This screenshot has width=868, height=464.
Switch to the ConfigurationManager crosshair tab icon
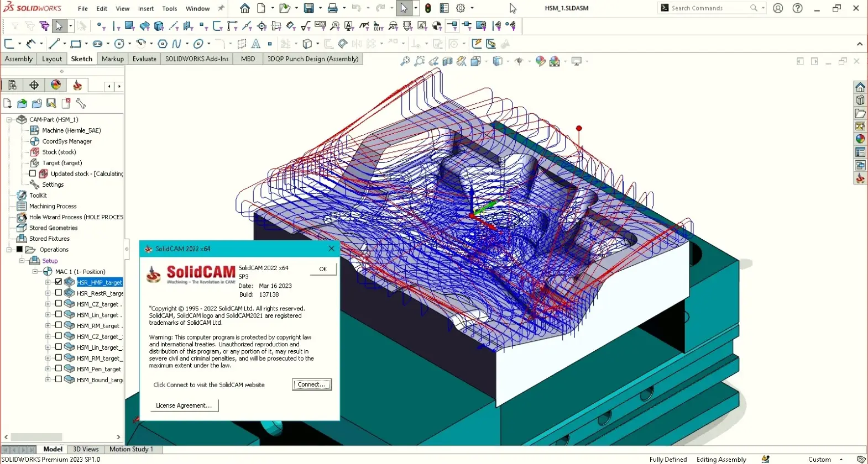(x=34, y=85)
